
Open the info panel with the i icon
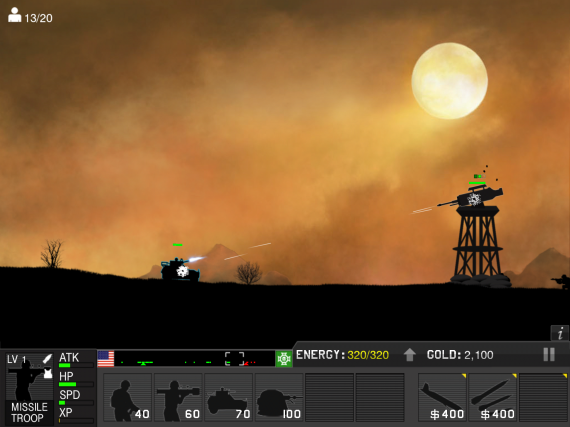[x=560, y=333]
